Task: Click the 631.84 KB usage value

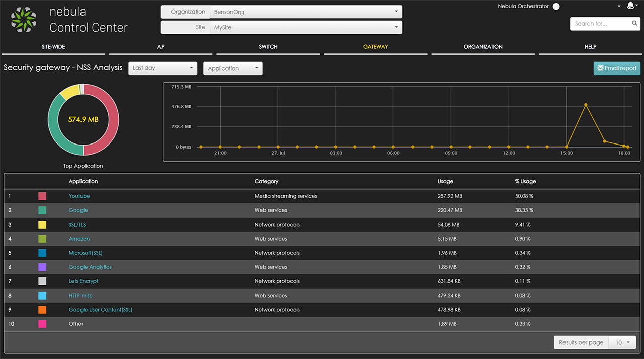Action: coord(449,281)
